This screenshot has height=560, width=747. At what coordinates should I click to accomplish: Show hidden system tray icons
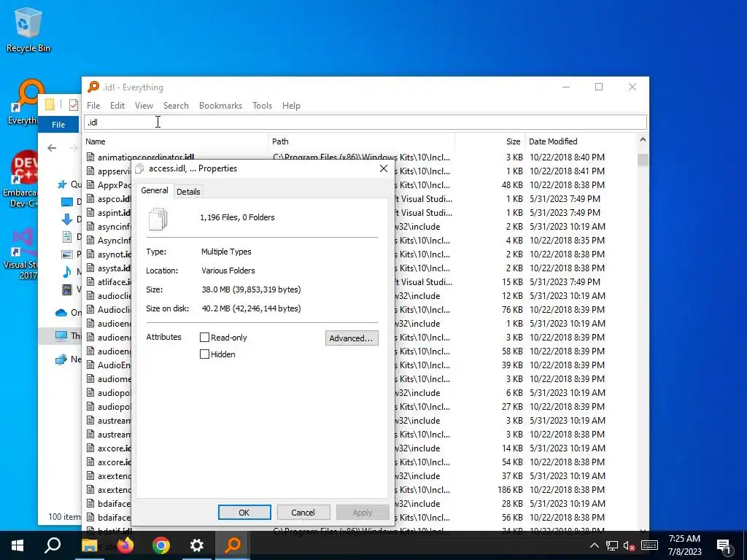pos(594,545)
